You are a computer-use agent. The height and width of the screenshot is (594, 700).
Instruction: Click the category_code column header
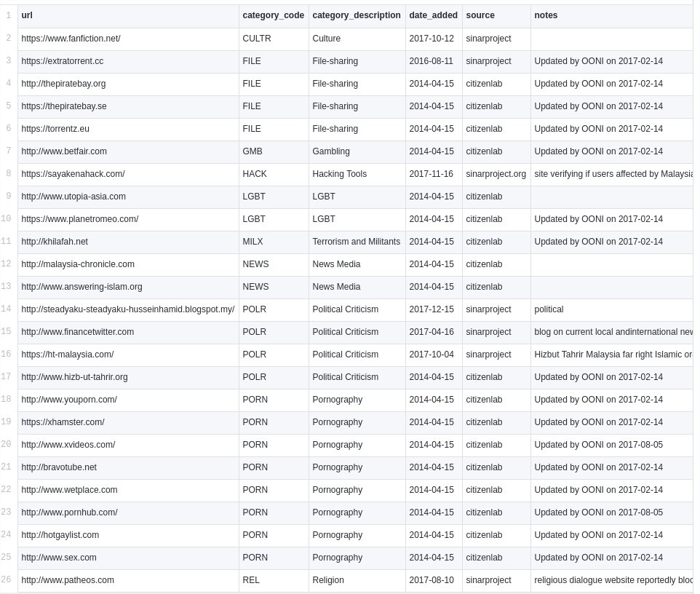pos(274,15)
